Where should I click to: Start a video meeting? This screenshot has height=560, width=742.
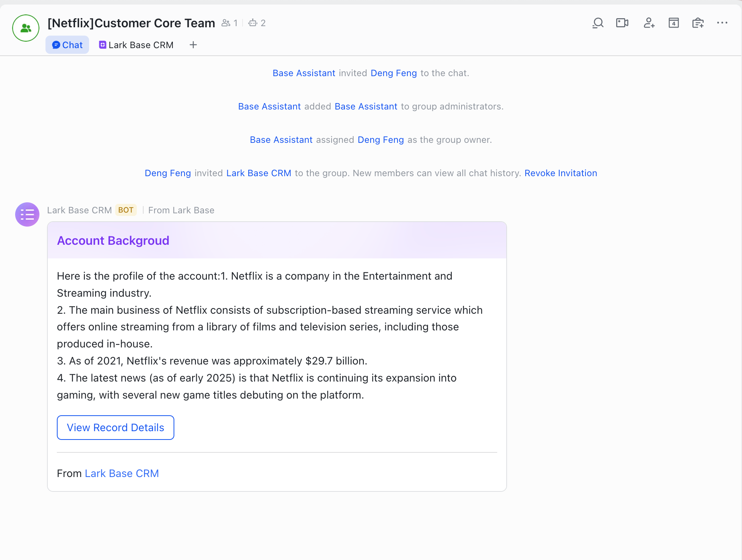[622, 23]
